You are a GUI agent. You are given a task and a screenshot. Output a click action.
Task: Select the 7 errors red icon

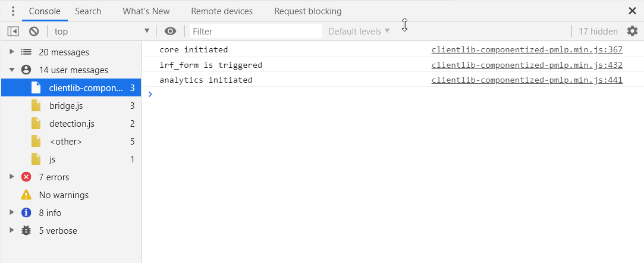click(x=26, y=177)
